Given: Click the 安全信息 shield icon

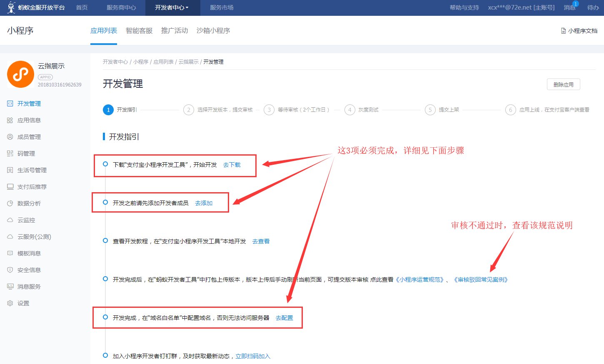Looking at the screenshot, I should click(10, 270).
